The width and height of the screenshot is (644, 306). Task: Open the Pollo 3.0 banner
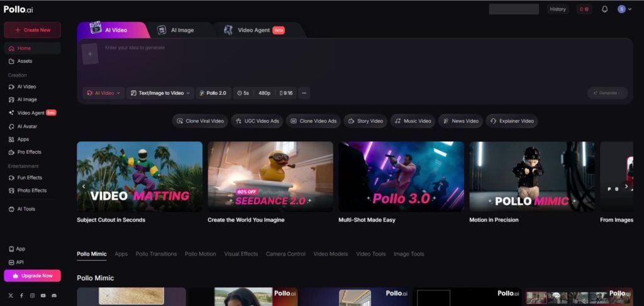click(x=401, y=177)
